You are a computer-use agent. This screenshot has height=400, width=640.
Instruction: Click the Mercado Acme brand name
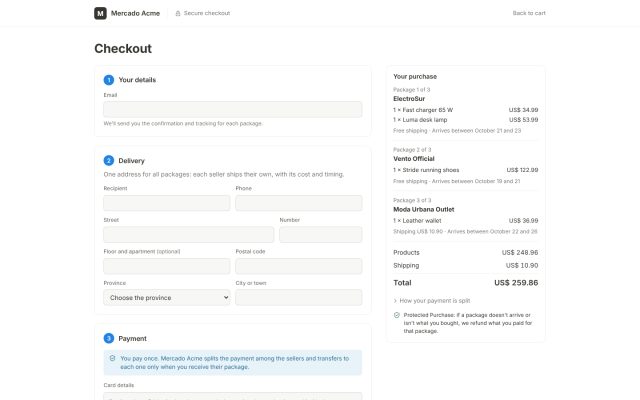(x=136, y=13)
